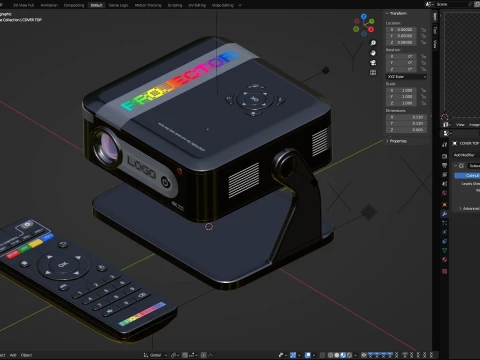Click the red X axis on the navigation gizmo
The image size is (480, 360).
coord(371,29)
